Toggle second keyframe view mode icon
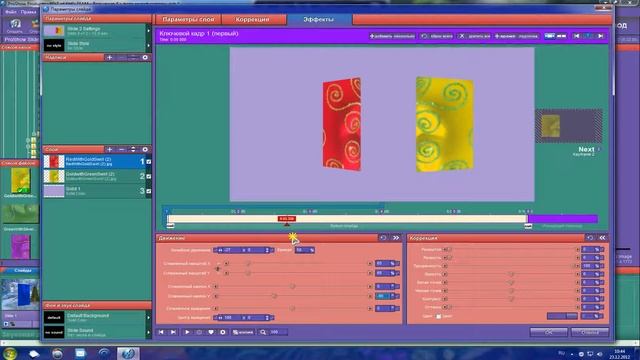Screen dimensions: 640x360 coord(562,36)
